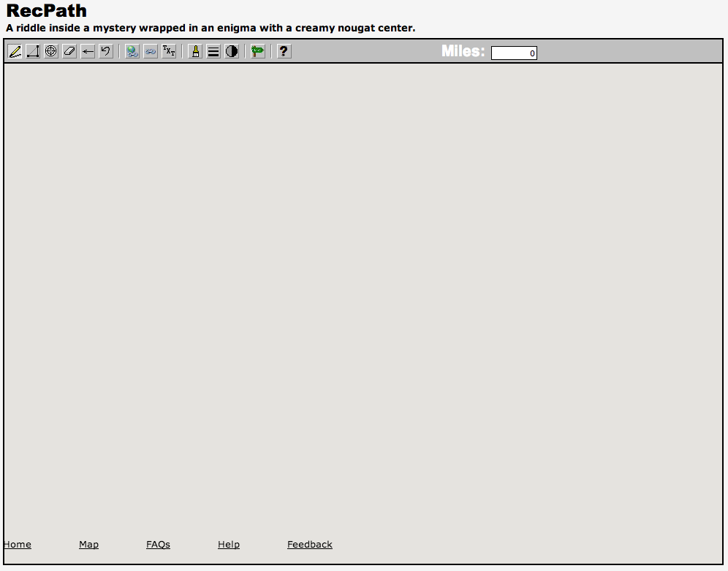Open the Feedback link

point(310,544)
